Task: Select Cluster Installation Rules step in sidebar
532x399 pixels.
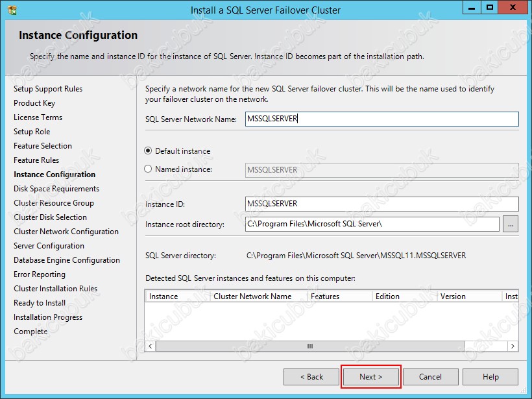Action: [x=55, y=289]
